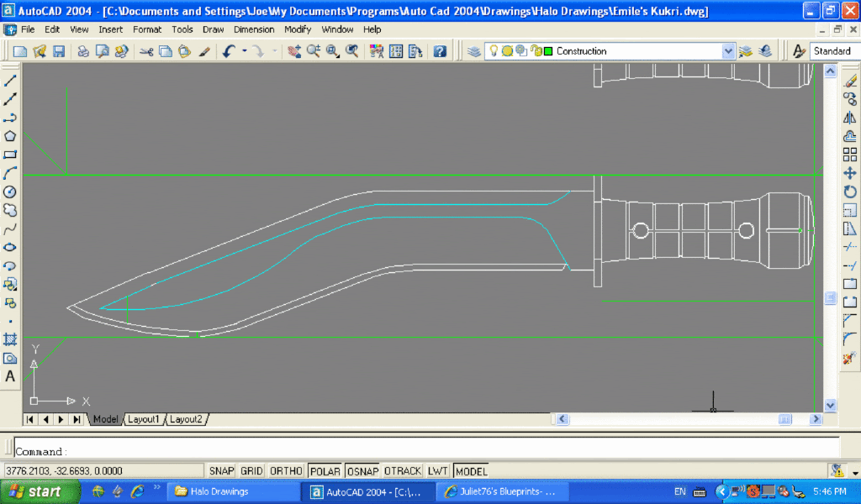This screenshot has height=504, width=861.
Task: Switch to Juliet76's Blueprints taskbar window
Action: point(502,492)
